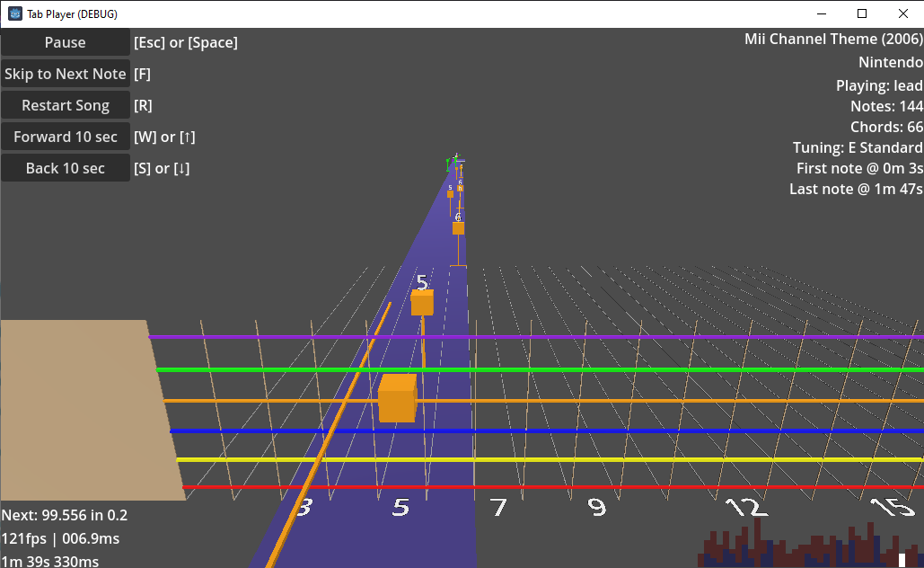This screenshot has height=568, width=924.
Task: Click the '[Esc] or [Space]' shortcut hint
Action: (x=186, y=42)
